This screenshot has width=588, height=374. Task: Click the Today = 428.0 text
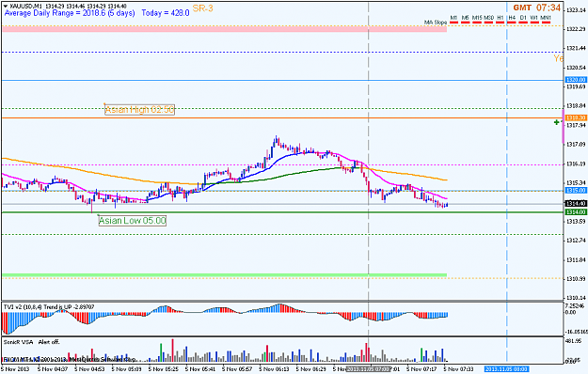(x=166, y=13)
